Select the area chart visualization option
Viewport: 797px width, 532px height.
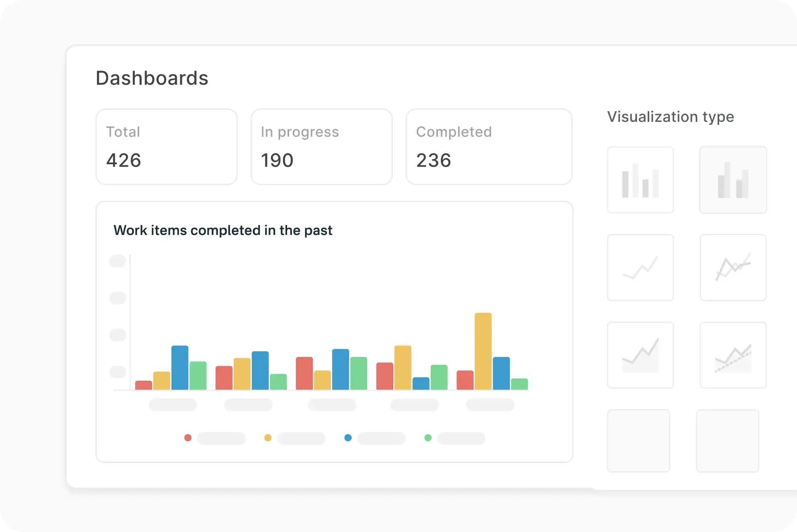pos(640,355)
